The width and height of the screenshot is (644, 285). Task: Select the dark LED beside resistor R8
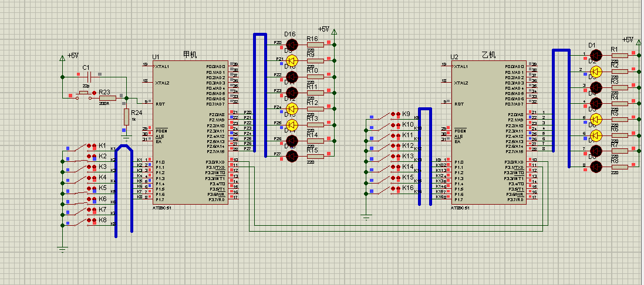(596, 167)
